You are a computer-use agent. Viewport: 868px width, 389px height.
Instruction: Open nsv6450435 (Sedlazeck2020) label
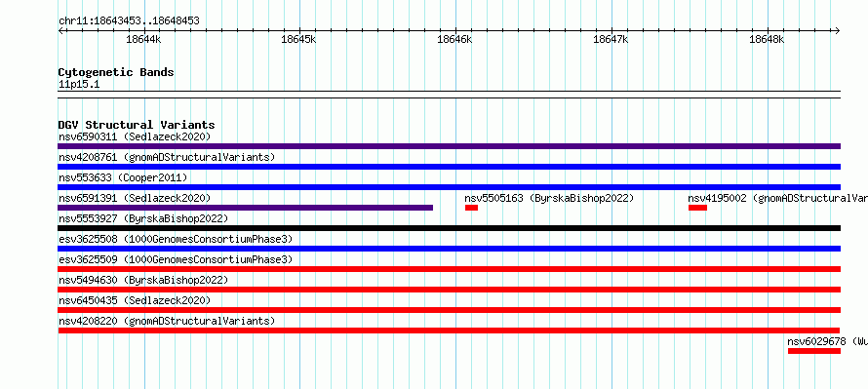(x=135, y=300)
